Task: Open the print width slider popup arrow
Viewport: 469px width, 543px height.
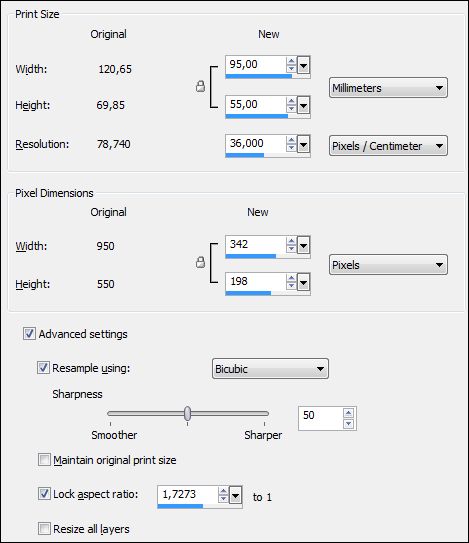Action: [303, 65]
